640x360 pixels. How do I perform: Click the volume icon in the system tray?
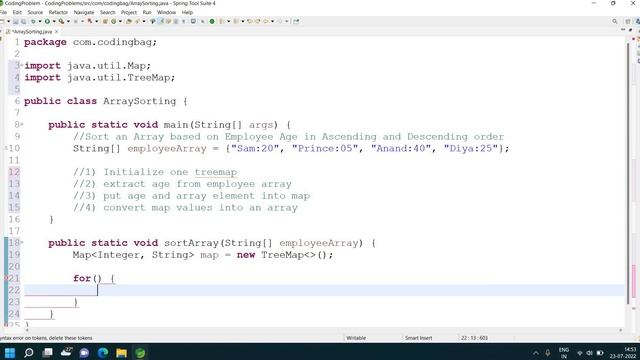coord(589,353)
